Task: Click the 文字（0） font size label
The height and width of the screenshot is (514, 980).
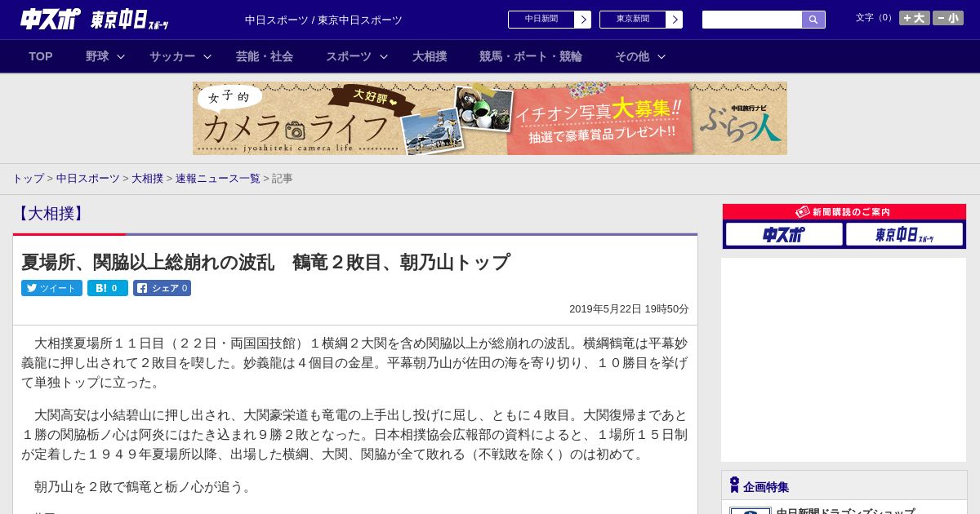Action: [875, 18]
